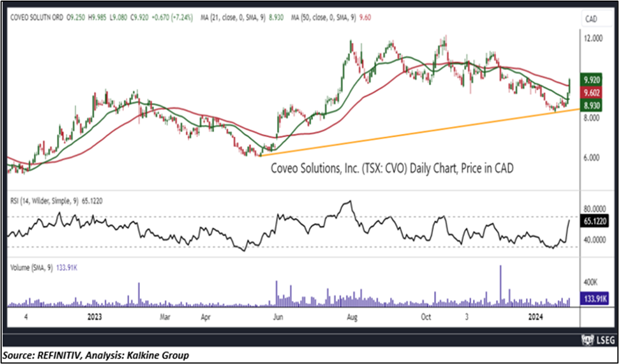Click the Aug date axis label
619x364 pixels.
(353, 316)
